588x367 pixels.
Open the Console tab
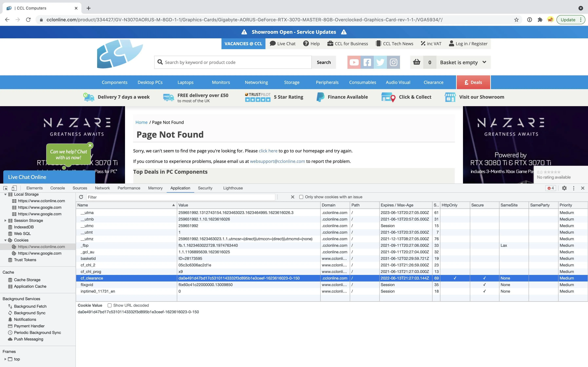[58, 188]
